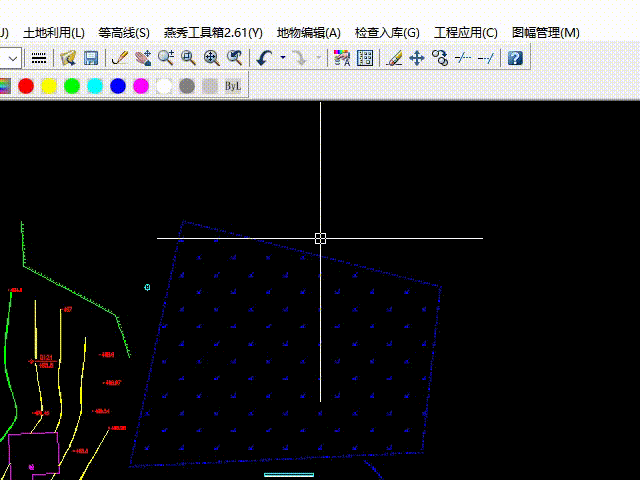Click the zoom extents magnifier icon
Screen dimensions: 640x480
212,58
